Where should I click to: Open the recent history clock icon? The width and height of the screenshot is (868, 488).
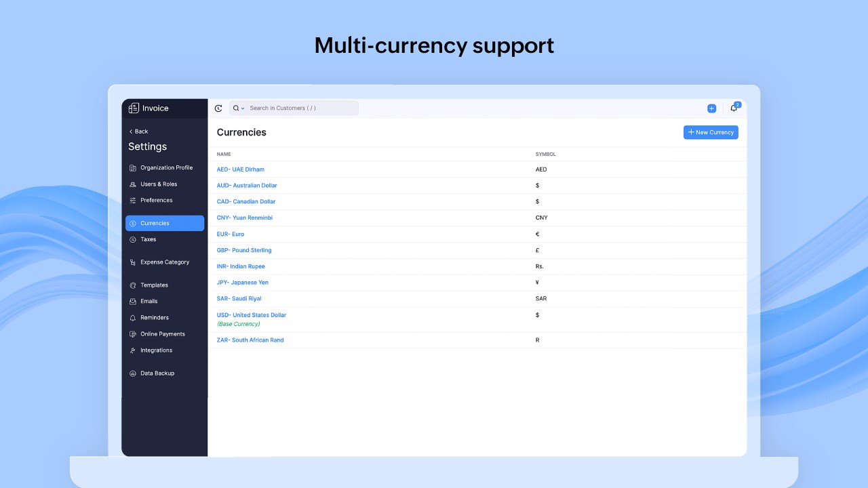click(x=218, y=108)
